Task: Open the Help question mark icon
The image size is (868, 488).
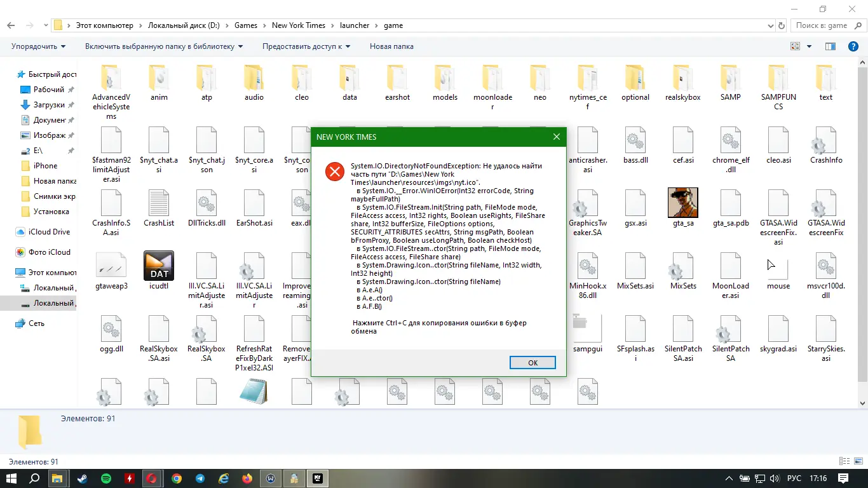Action: click(853, 46)
